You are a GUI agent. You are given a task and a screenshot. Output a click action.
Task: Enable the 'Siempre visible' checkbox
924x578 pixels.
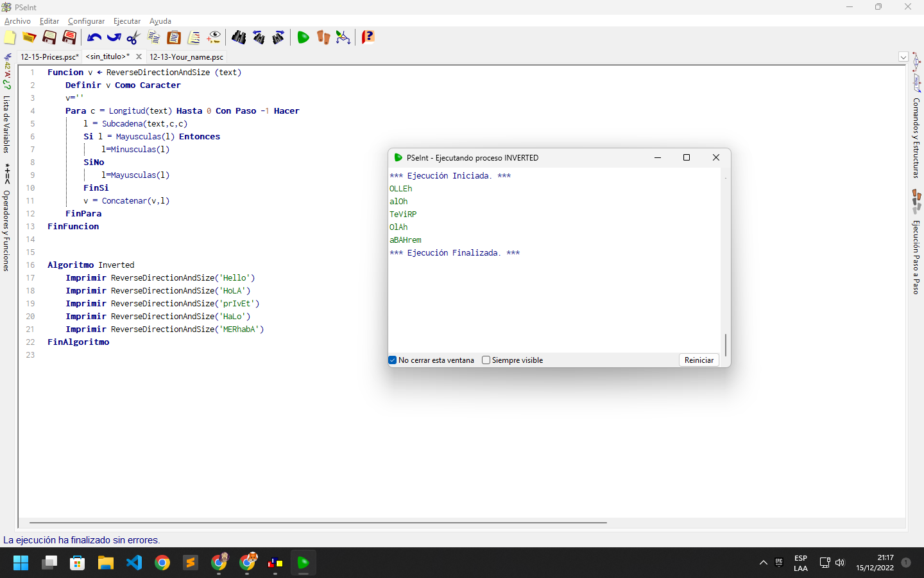486,360
